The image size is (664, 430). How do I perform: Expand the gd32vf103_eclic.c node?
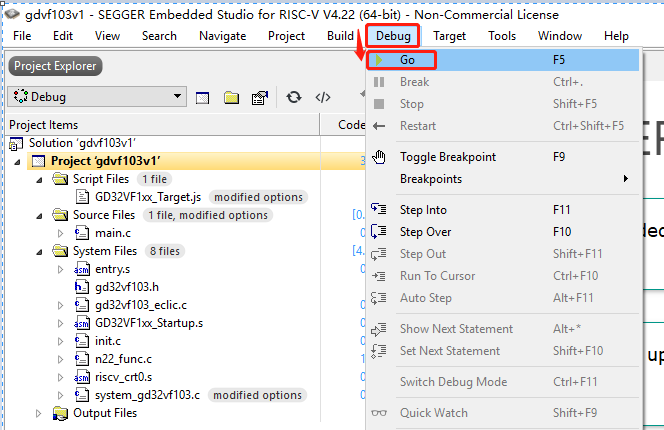pyautogui.click(x=61, y=305)
